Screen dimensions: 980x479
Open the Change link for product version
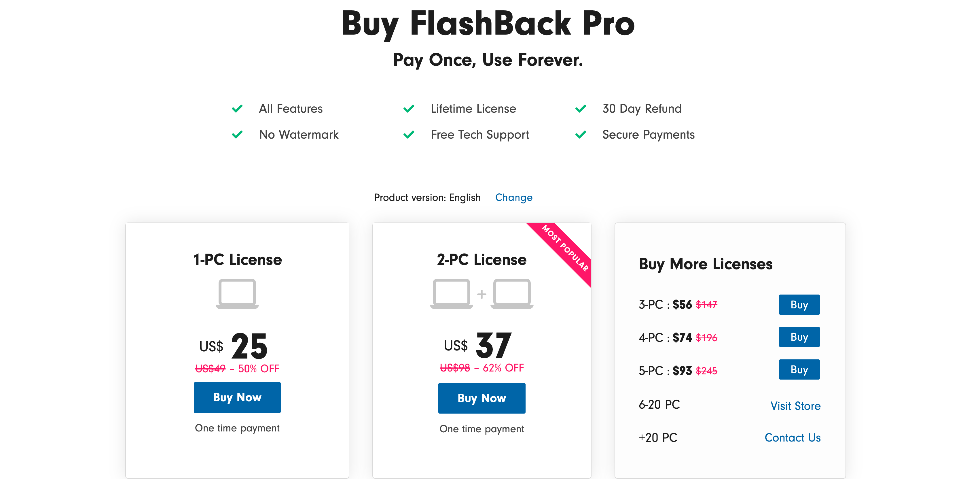click(513, 197)
